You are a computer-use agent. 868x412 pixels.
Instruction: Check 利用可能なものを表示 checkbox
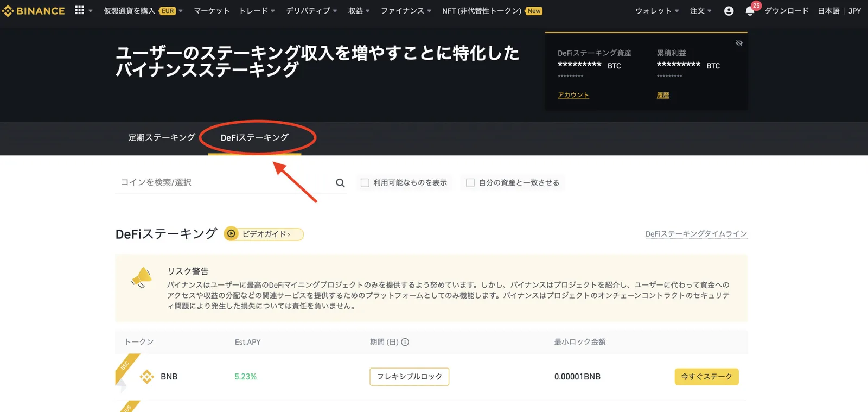[x=365, y=183]
